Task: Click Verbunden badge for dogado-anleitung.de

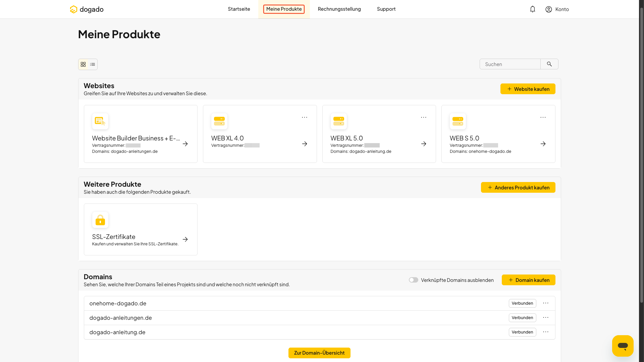Action: click(x=522, y=332)
